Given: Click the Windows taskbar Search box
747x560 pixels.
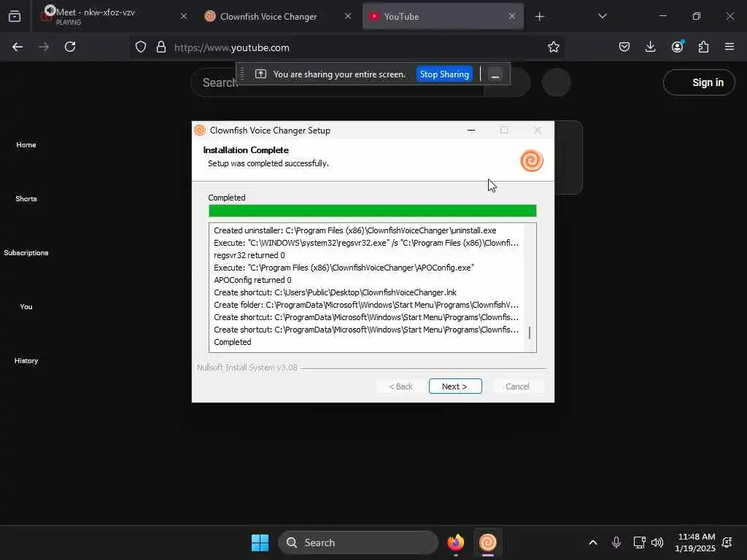Looking at the screenshot, I should click(357, 542).
